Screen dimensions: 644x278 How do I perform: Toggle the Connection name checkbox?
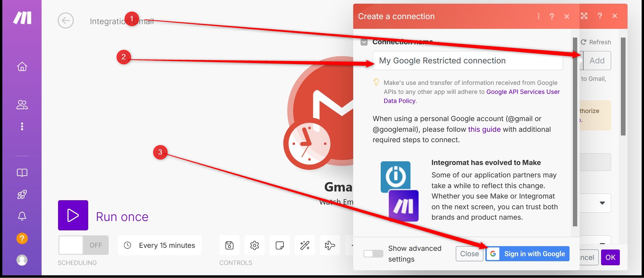[x=364, y=42]
